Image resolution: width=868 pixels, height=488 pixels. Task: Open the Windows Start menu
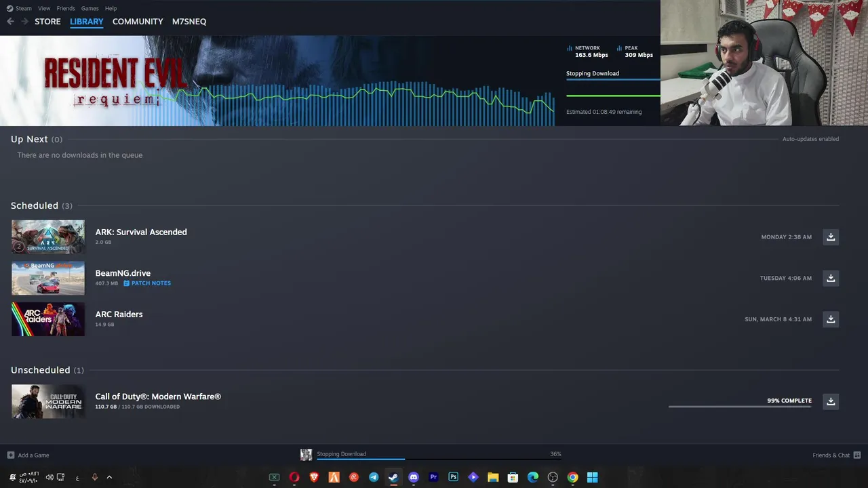[x=593, y=477]
